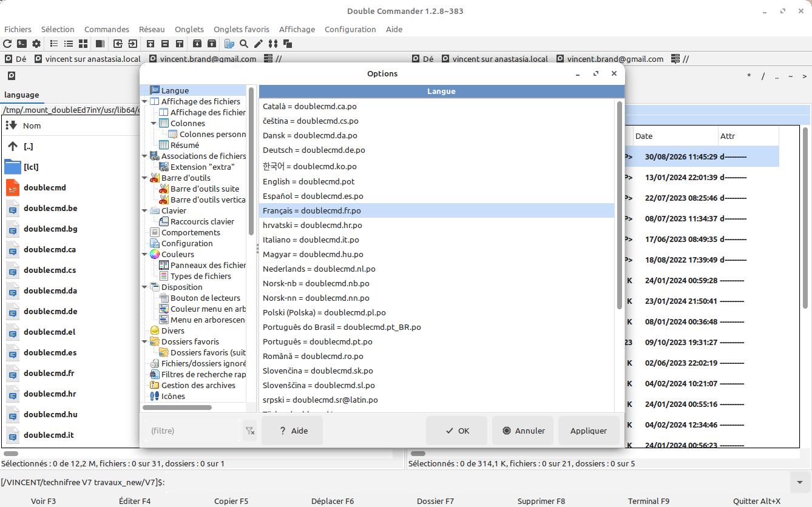Clear the filter using the funnel icon
This screenshot has height=507, width=812.
click(250, 431)
